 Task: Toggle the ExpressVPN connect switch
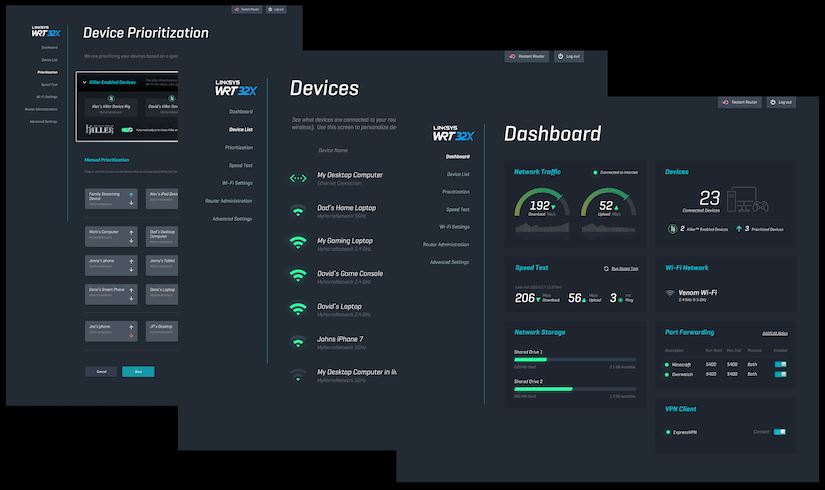[780, 432]
